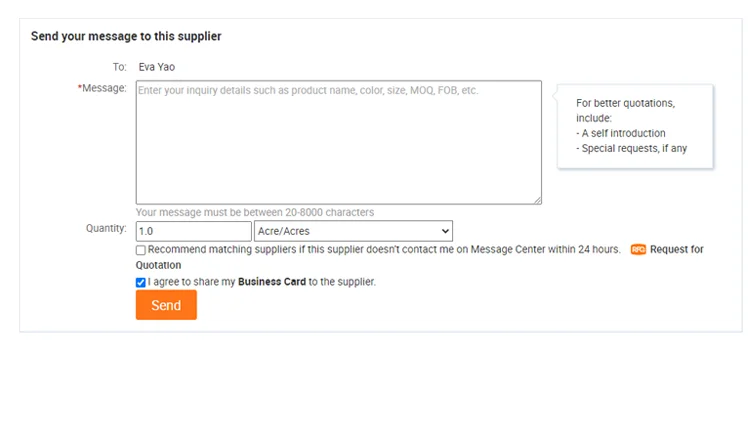Click the red required asterisk beside Message
750x437 pixels.
pos(80,88)
